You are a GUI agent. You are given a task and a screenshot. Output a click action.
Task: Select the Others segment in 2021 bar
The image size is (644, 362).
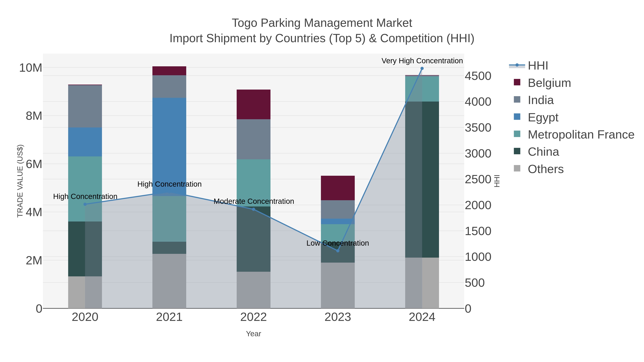point(169,281)
